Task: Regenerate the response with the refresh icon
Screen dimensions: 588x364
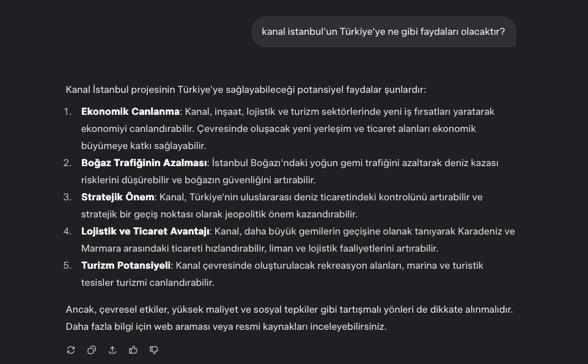Action: 71,350
